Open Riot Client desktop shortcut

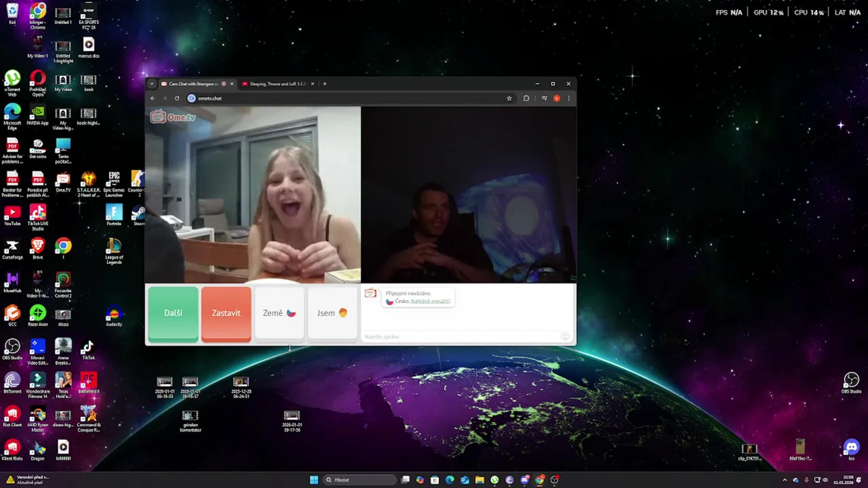click(12, 415)
